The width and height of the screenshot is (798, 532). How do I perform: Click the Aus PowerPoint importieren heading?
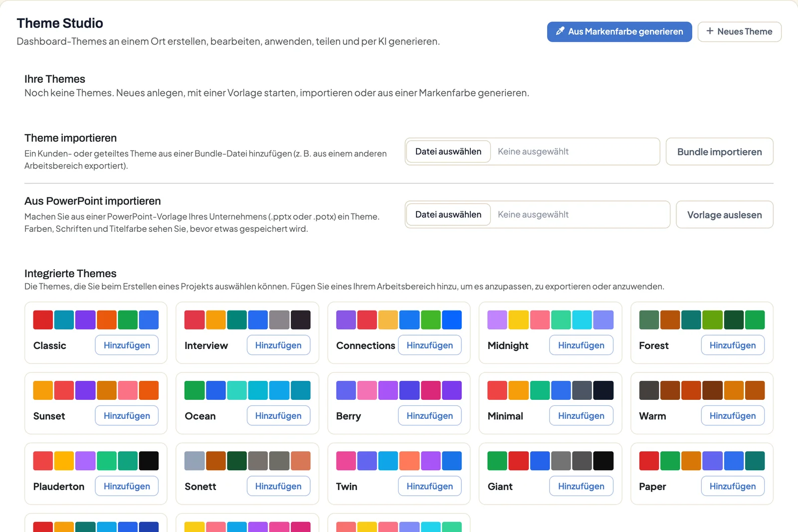click(93, 201)
